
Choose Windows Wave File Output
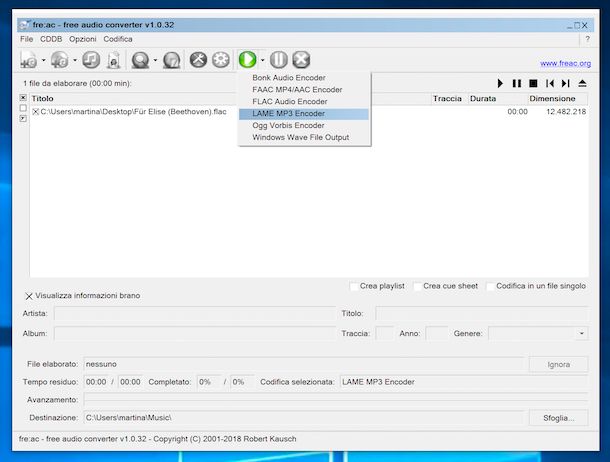tap(304, 137)
